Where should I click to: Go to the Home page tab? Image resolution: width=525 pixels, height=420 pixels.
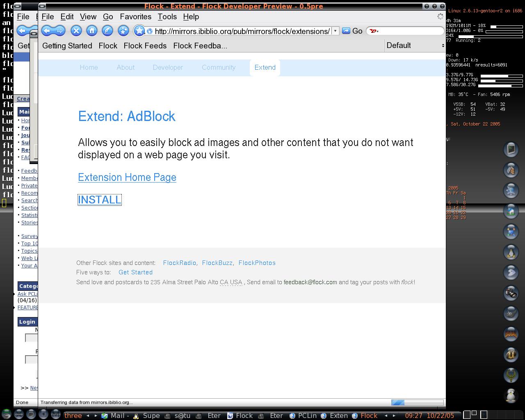tap(89, 68)
